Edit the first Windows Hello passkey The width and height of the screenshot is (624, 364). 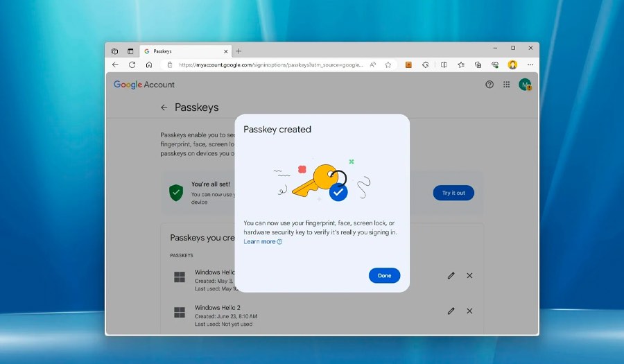coord(451,275)
